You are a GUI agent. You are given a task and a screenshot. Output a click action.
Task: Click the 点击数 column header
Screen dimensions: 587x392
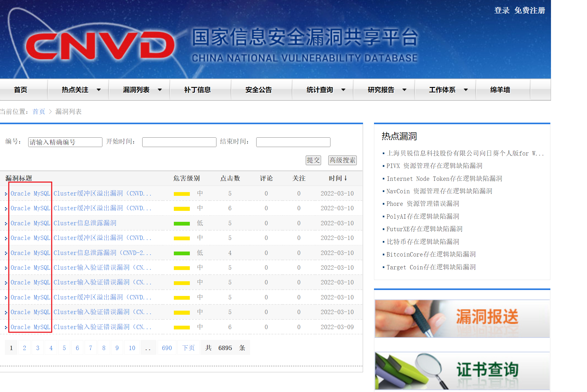tap(230, 178)
